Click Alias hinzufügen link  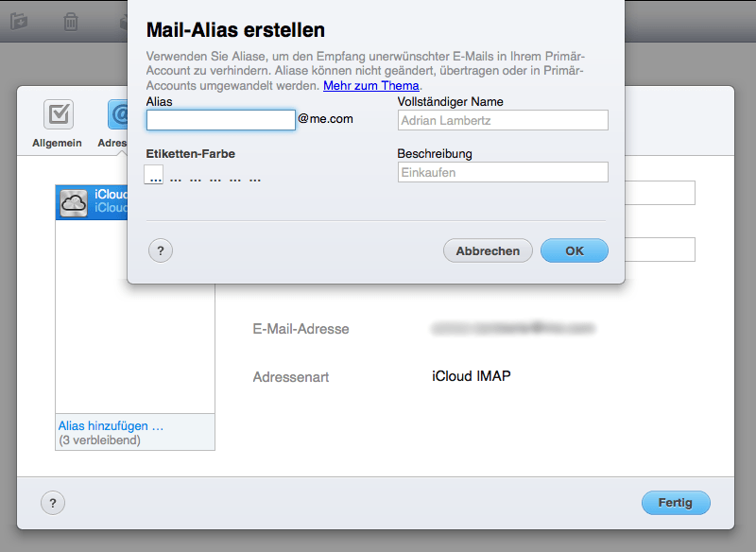click(111, 426)
